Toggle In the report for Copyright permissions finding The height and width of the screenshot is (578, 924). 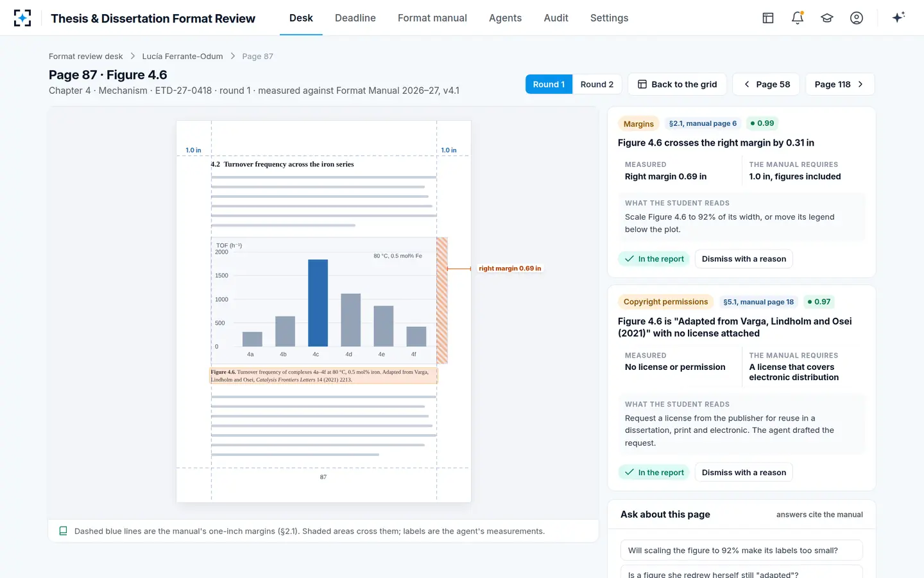654,472
